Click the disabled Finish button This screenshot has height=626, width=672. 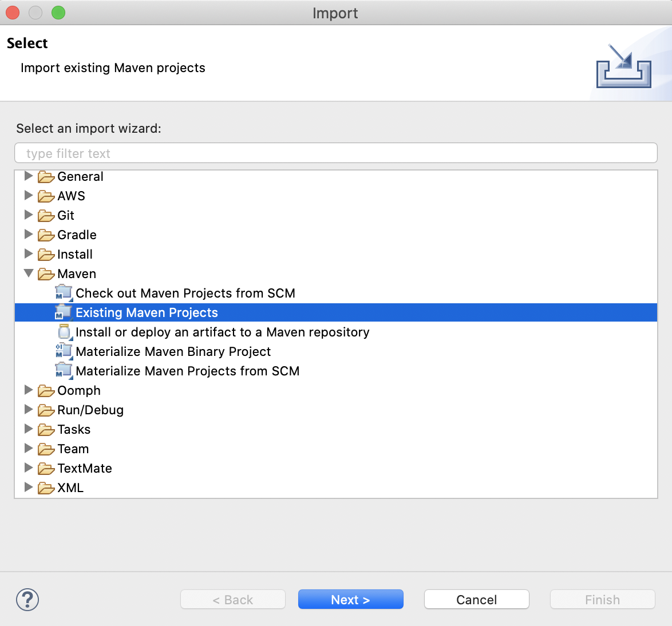point(603,600)
